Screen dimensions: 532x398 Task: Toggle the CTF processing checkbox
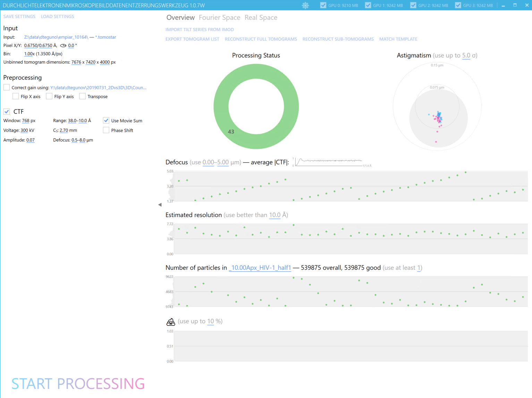(7, 111)
